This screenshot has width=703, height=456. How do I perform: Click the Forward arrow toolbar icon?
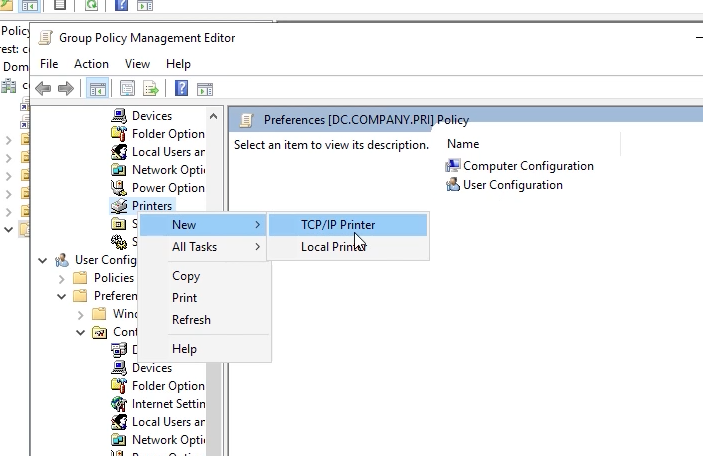(66, 89)
